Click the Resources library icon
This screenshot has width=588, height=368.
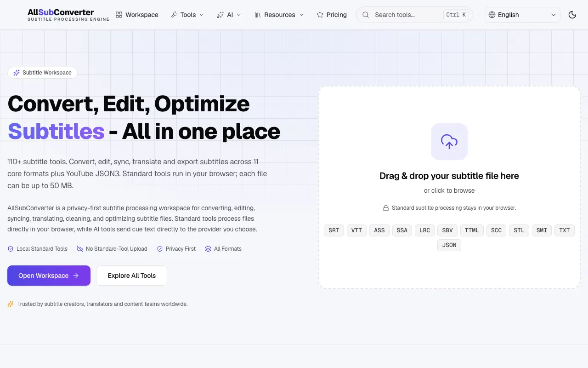(257, 15)
